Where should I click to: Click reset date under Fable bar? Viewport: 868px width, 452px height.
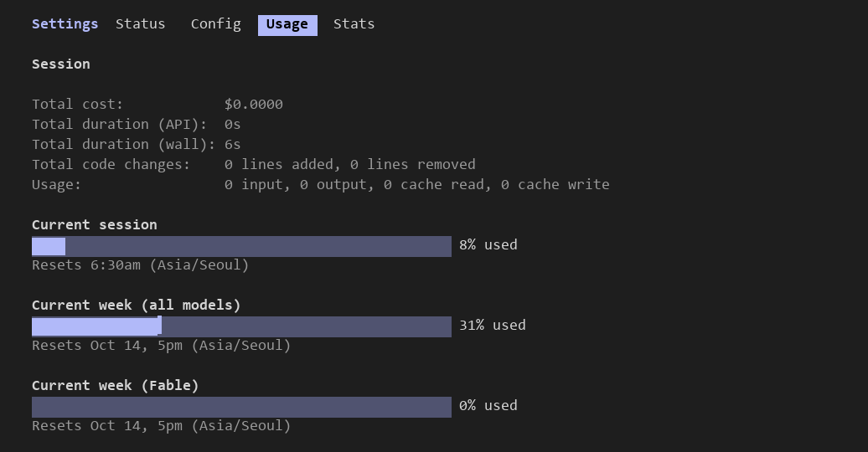pos(161,426)
